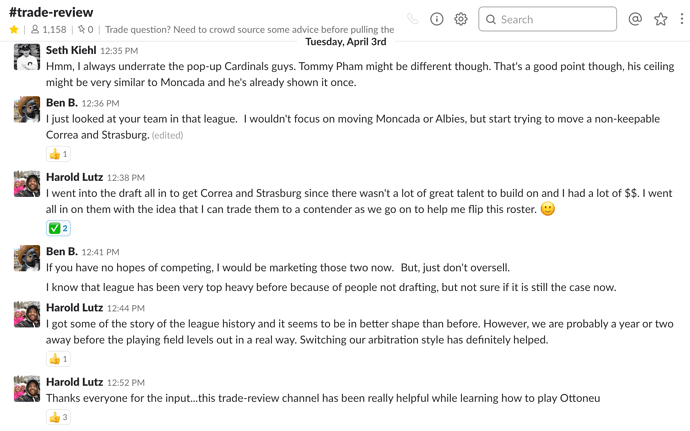Open the Tuesday, April 3rd date divider

(346, 42)
